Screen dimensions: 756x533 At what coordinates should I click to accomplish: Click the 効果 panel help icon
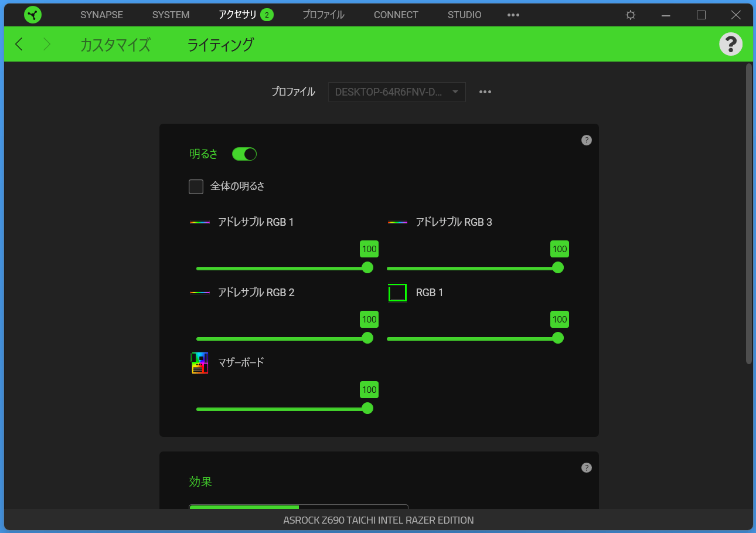point(587,467)
